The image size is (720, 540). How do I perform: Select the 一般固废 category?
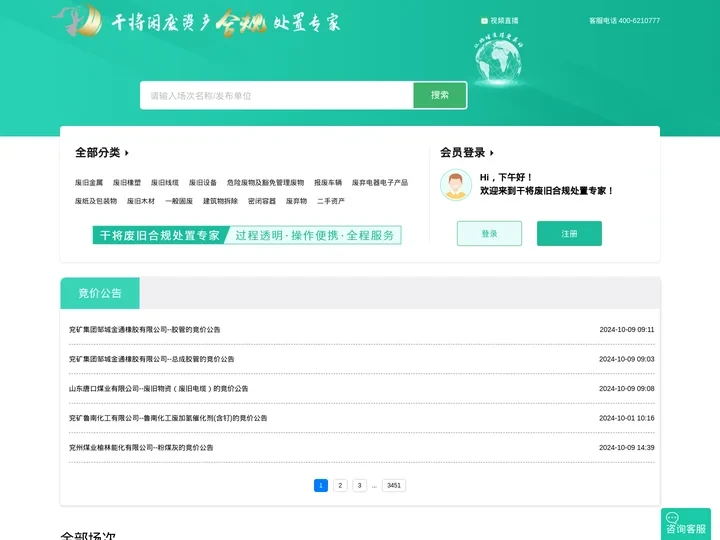[179, 201]
